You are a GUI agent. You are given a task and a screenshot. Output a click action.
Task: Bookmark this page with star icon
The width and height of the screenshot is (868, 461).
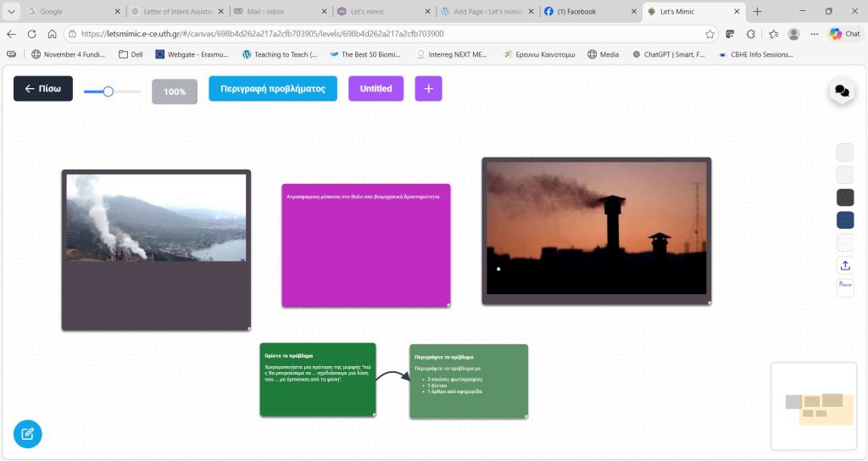coord(709,34)
